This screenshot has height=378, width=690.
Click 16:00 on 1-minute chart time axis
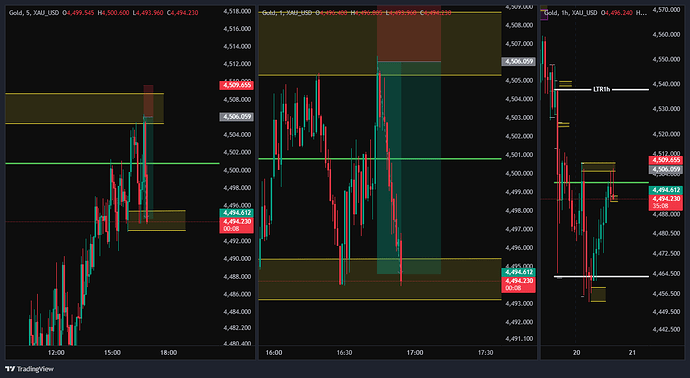(274, 352)
